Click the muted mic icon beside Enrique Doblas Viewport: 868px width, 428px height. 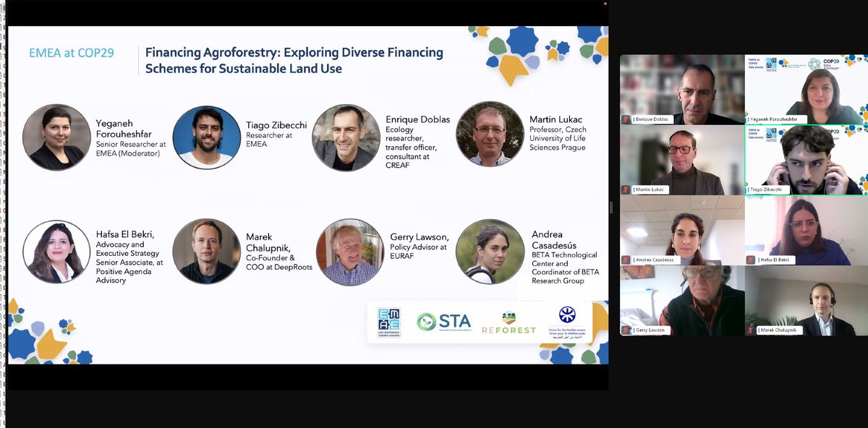(626, 119)
